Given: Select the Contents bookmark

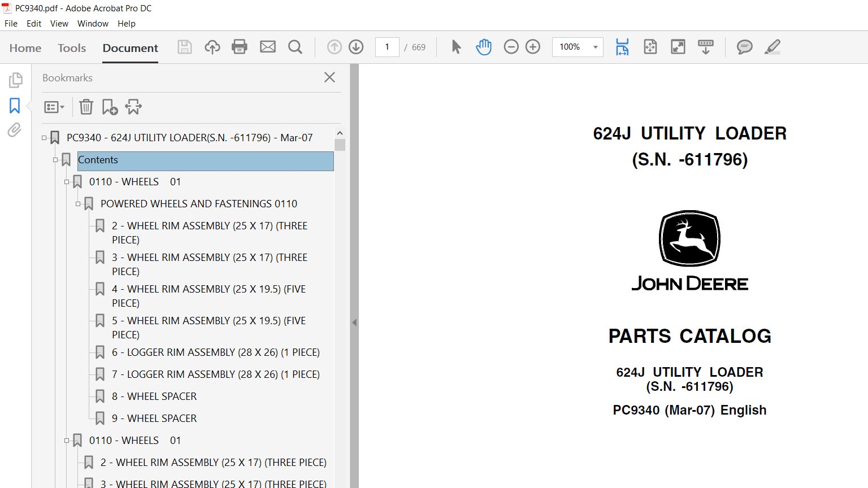Looking at the screenshot, I should [206, 160].
